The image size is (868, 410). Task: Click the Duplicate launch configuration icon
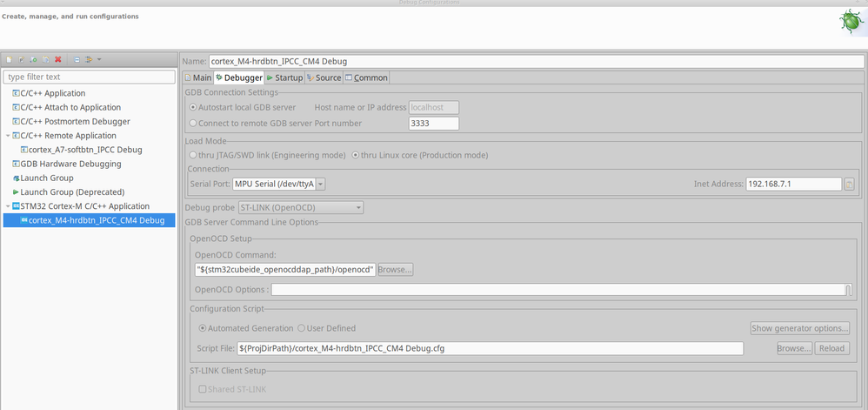pyautogui.click(x=45, y=59)
